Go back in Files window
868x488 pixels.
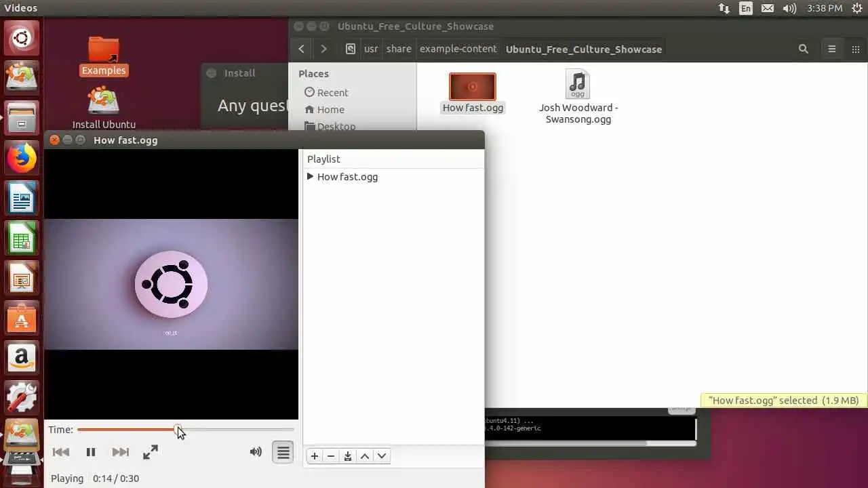tap(302, 49)
